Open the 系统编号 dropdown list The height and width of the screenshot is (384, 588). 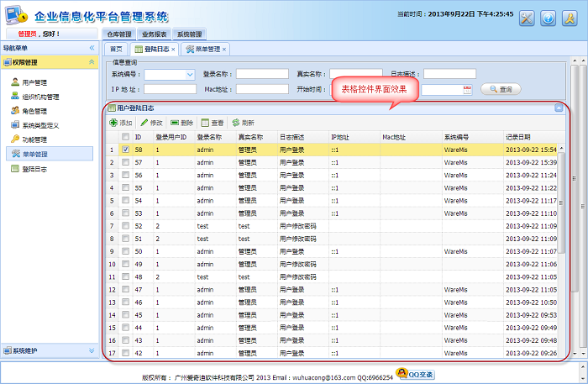189,74
